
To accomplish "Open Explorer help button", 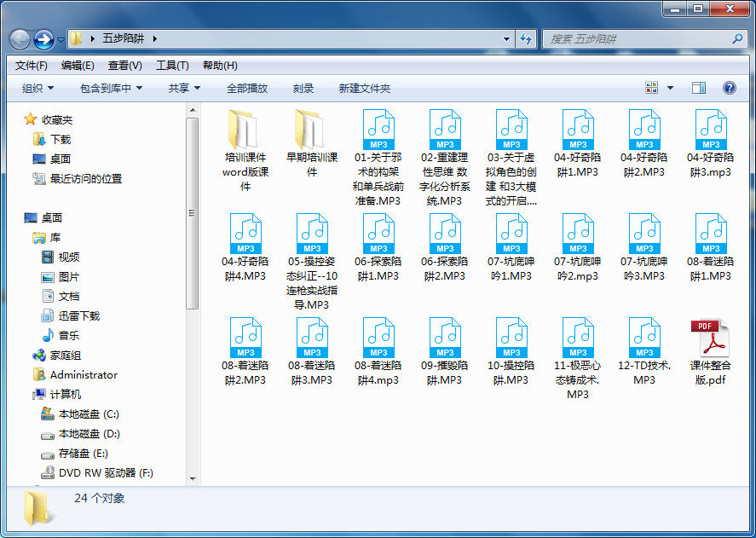I will tap(730, 88).
